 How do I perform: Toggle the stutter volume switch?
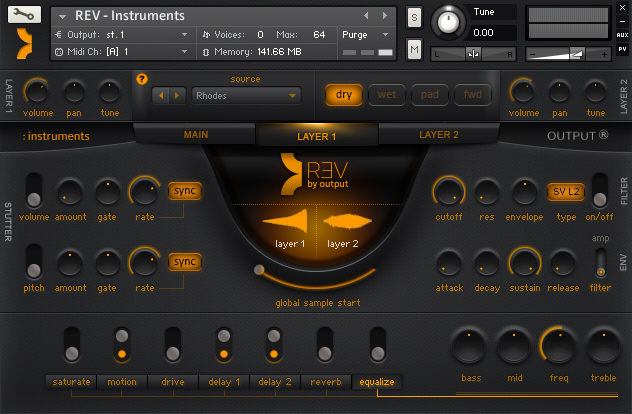(x=34, y=191)
